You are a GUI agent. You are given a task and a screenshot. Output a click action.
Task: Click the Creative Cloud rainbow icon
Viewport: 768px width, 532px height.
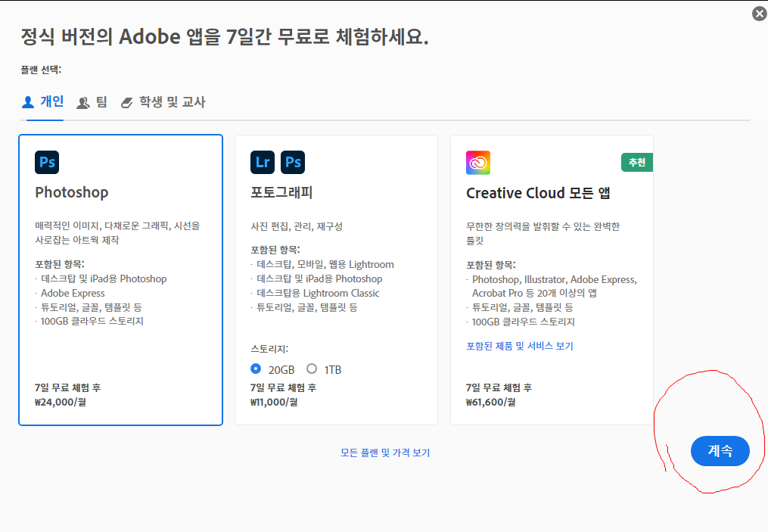478,163
